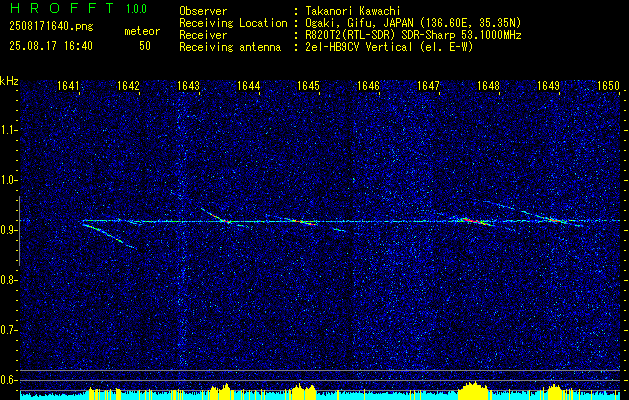The image size is (629, 400).
Task: Click time marker 1649
Action: (x=548, y=85)
